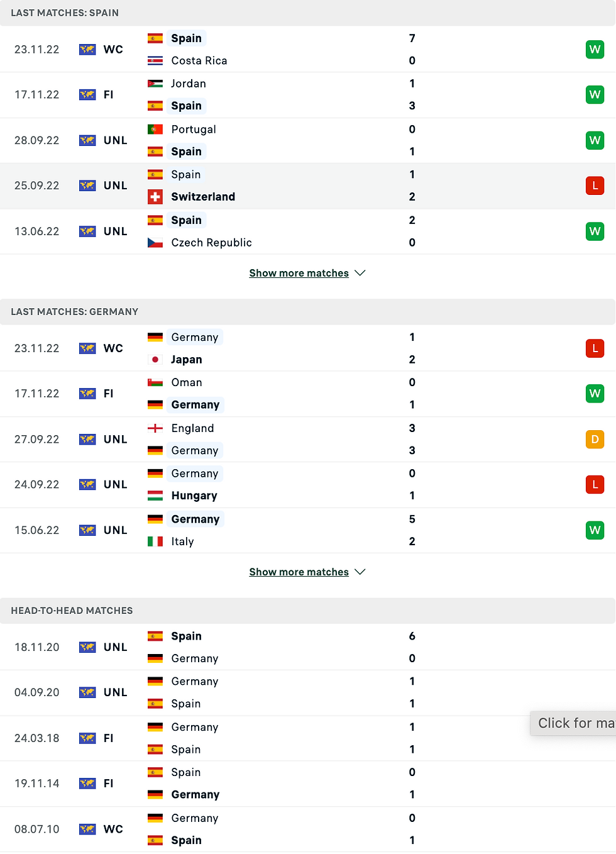Click the Czech Republic flag icon
The image size is (616, 854).
point(155,243)
